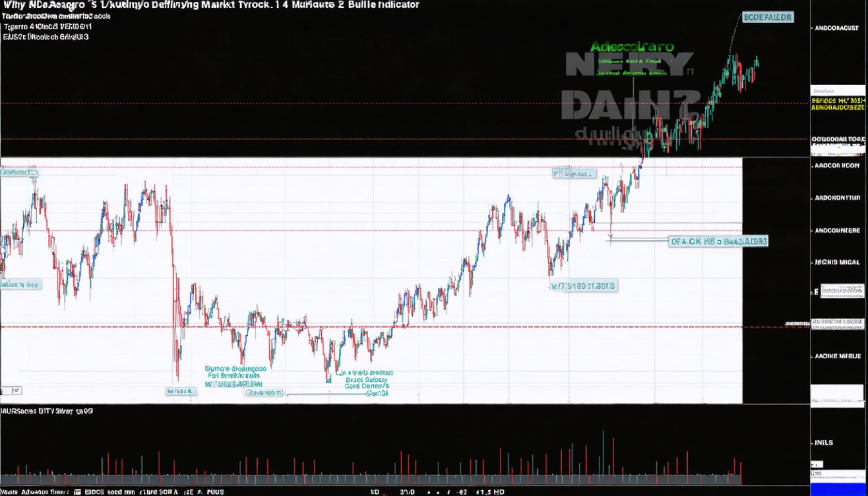868x496 pixels.
Task: Click the OFA.CK HIS teal price label
Action: (x=718, y=241)
